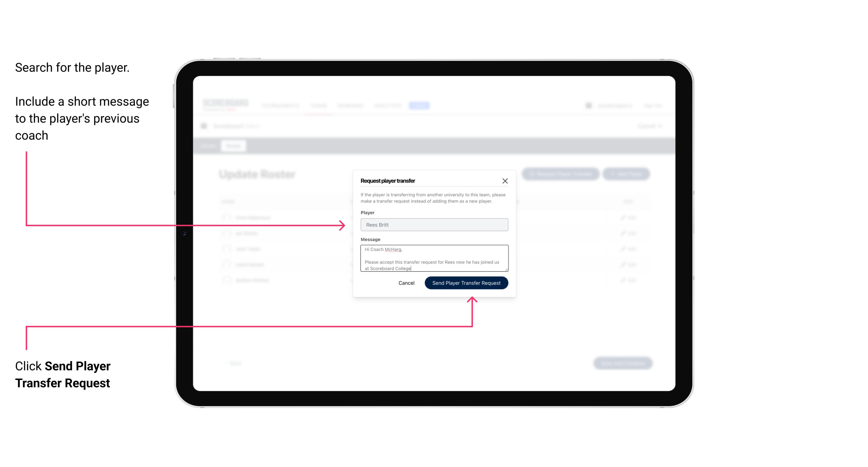
Task: Click the close X button on dialog
Action: (505, 181)
